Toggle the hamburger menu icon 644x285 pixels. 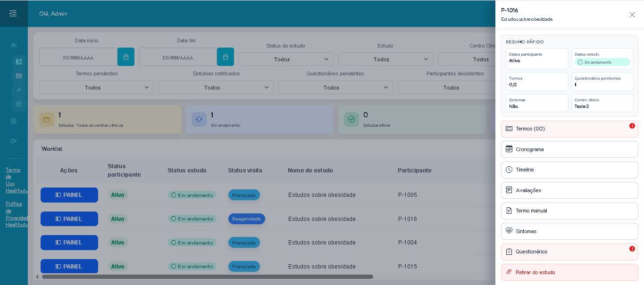(13, 14)
